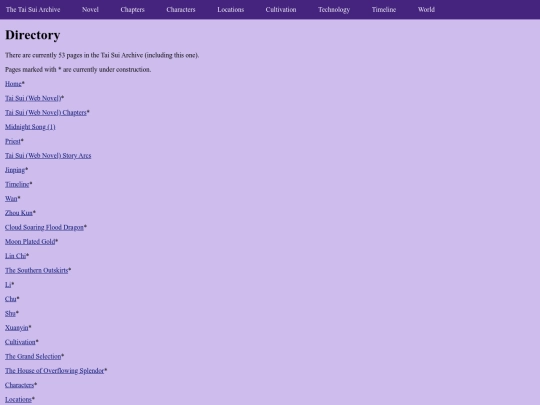Click the 'under construction' note text
The image size is (540, 405).
tap(78, 70)
